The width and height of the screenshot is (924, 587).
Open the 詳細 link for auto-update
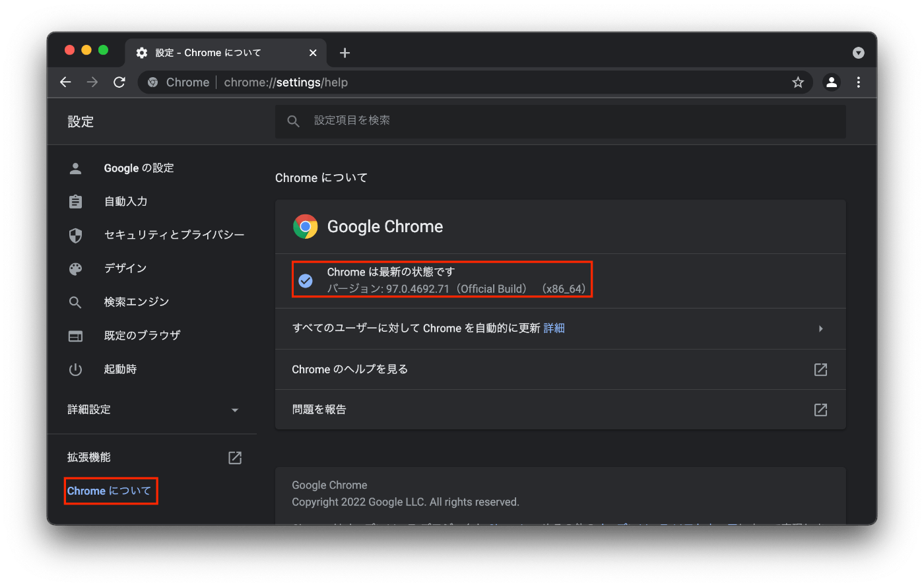(554, 328)
